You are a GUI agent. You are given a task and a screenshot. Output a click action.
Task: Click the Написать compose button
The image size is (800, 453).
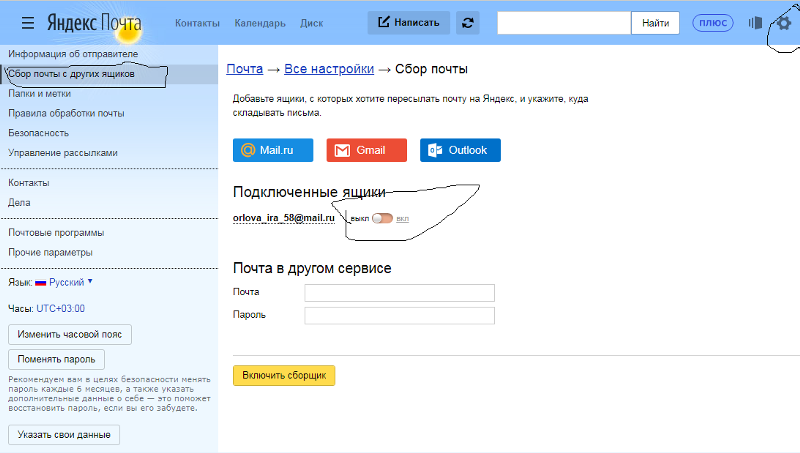click(409, 23)
